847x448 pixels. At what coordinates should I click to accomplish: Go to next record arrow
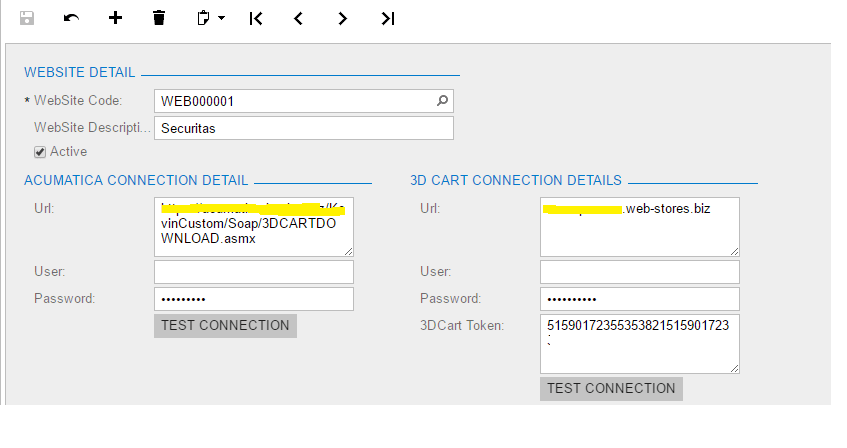pyautogui.click(x=342, y=18)
